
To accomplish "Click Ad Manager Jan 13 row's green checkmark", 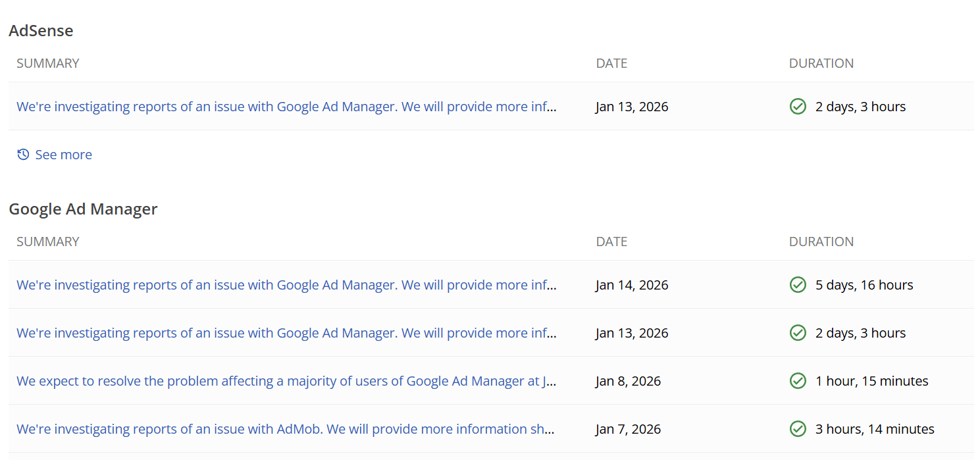I will pos(798,333).
